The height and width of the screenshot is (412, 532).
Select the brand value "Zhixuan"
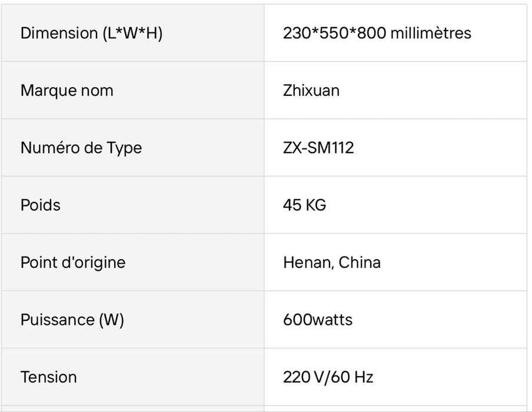[311, 91]
